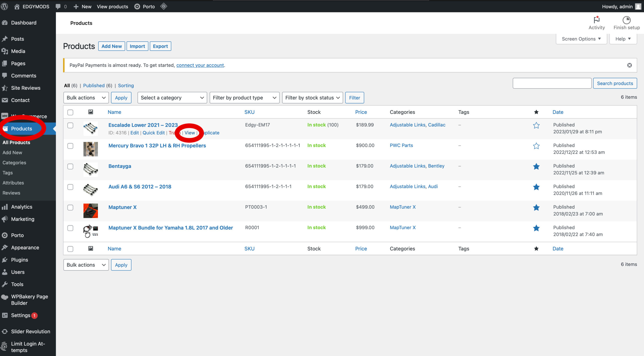Select the Audi A6 & S6 row checkbox
644x356 pixels.
point(70,187)
